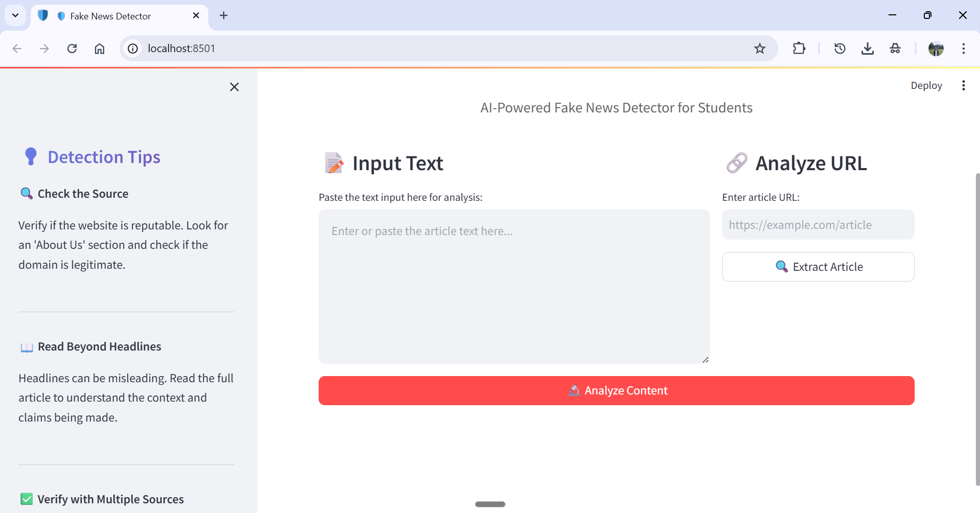
Task: Click the Detection Tips lightbulb icon
Action: (x=30, y=156)
